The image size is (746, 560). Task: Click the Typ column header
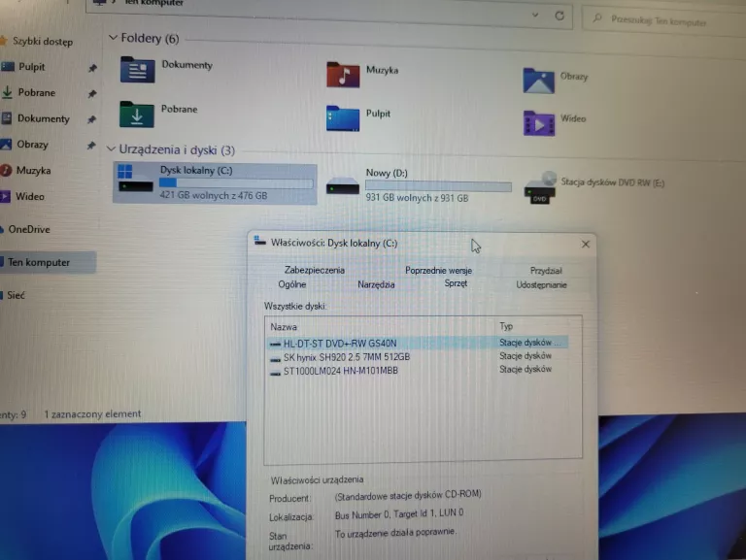(x=506, y=326)
